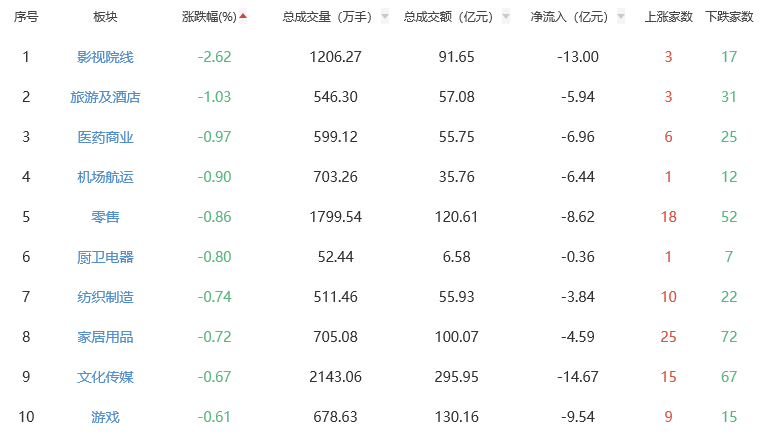This screenshot has width=771, height=438.
Task: Open the 纺织制造 sector link
Action: [105, 297]
